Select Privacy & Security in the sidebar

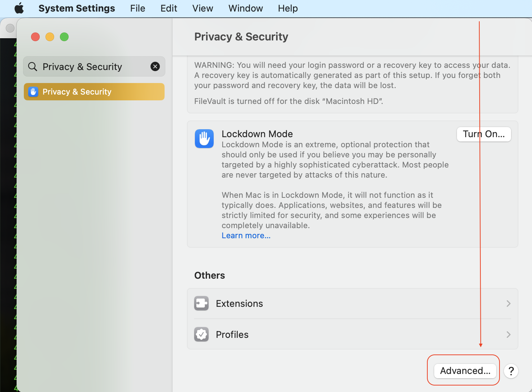[94, 92]
